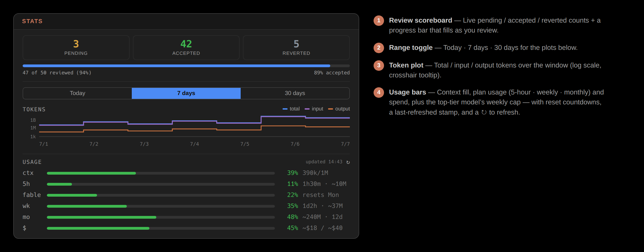Click the fable weekly cap bar

[161, 195]
